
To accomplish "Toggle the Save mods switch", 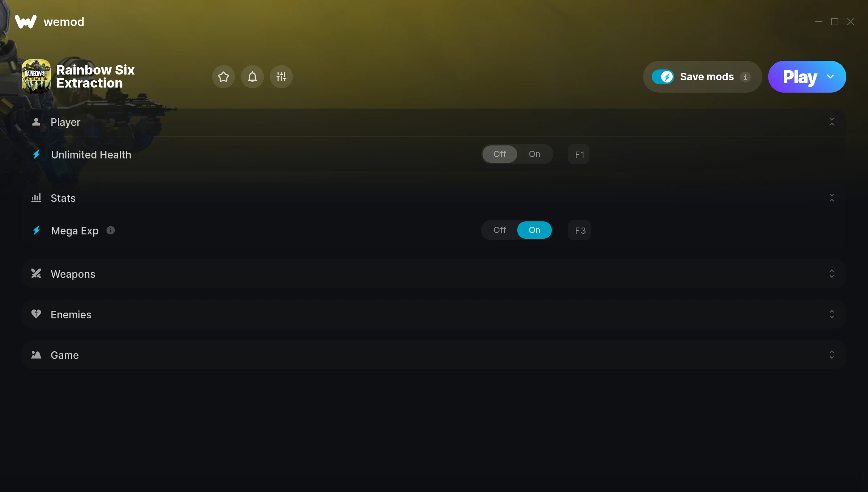I will [x=663, y=77].
